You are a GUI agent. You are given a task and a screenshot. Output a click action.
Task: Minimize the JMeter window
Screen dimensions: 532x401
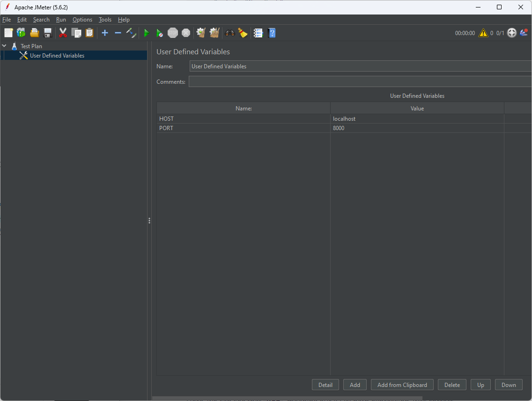click(x=478, y=7)
